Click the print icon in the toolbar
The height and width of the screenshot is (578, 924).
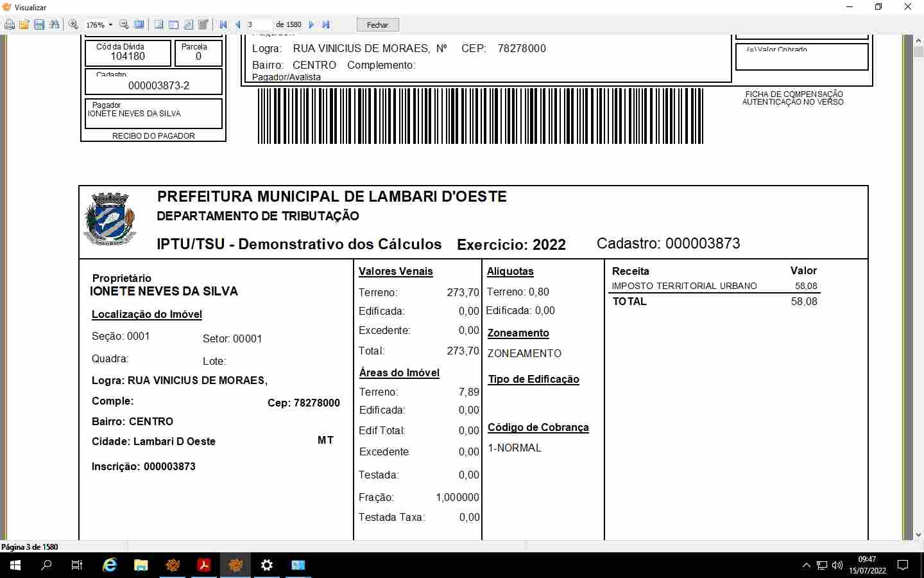[x=10, y=24]
